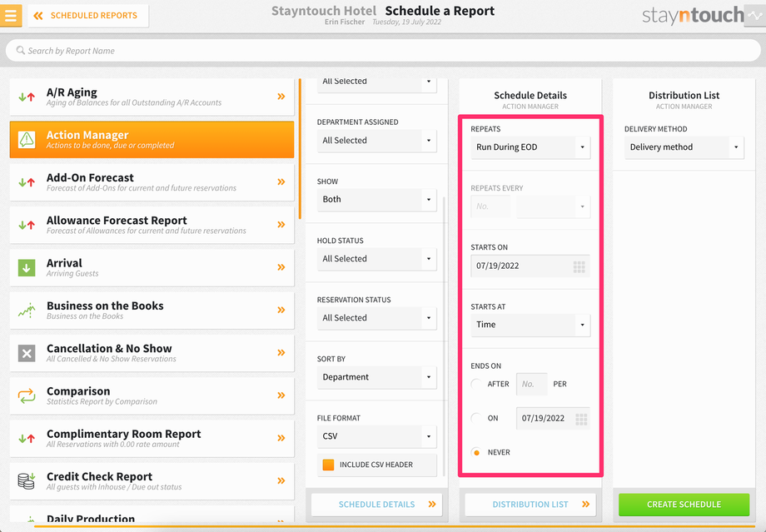Viewport: 766px width, 532px height.
Task: Click the Allowance Forecast arrows icon
Action: 27,225
